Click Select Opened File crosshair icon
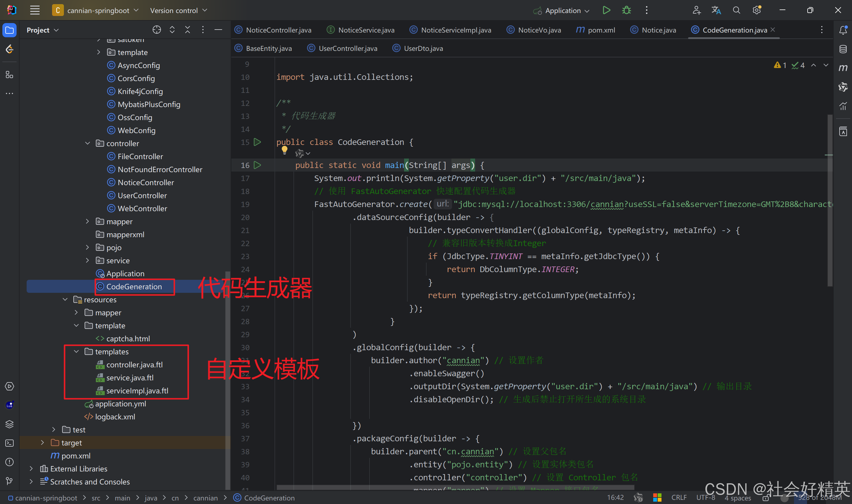Screen dimensions: 852x504 coord(156,30)
